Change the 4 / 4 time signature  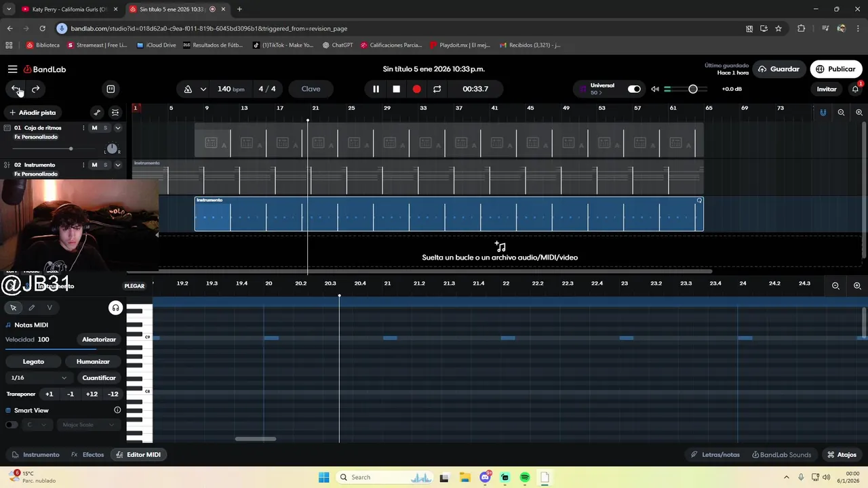click(267, 89)
